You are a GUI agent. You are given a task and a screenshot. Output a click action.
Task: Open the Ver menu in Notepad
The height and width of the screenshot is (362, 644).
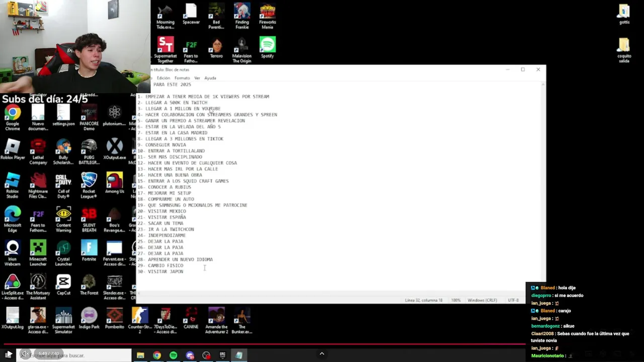point(197,78)
